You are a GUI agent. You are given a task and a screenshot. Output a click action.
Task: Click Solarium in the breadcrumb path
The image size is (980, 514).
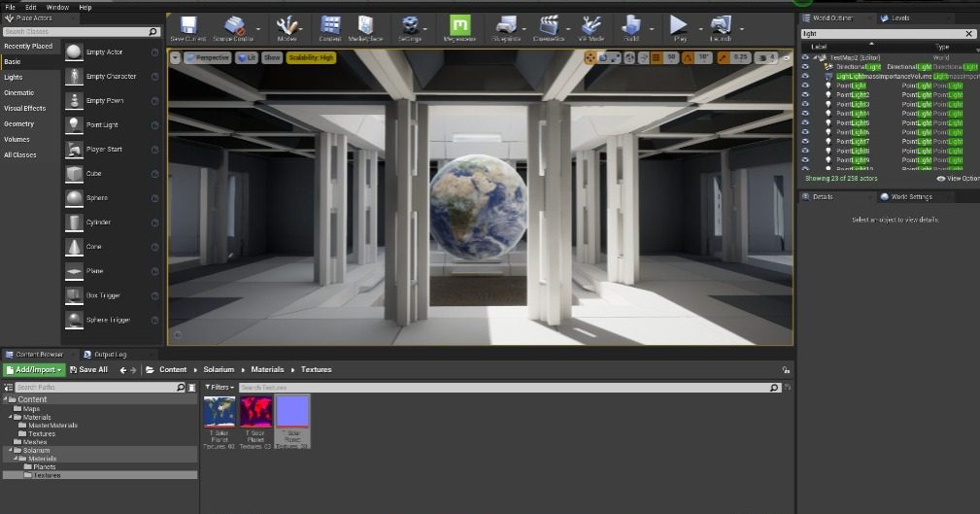click(x=219, y=370)
